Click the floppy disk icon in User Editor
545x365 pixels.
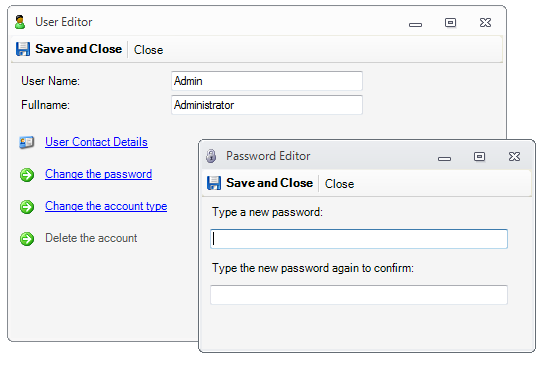23,49
